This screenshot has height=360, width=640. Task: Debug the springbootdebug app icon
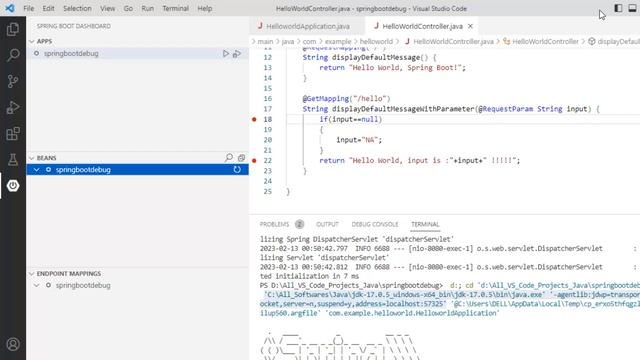tap(237, 53)
